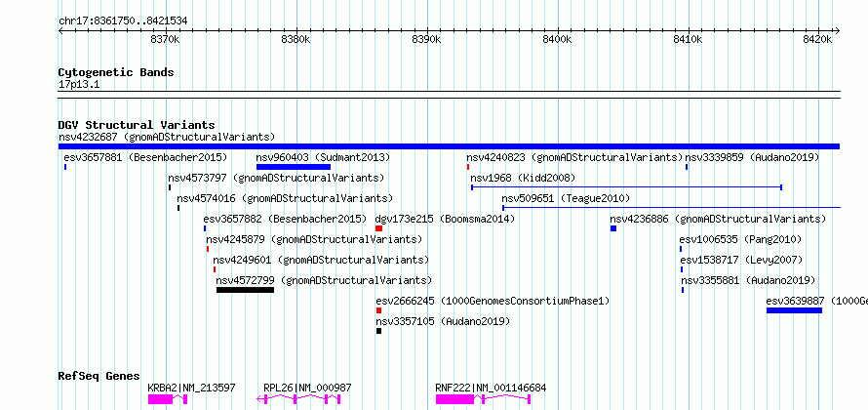Open nsv4236886 gnomAD variant label
Viewport: 868px width, 410px height.
[718, 219]
